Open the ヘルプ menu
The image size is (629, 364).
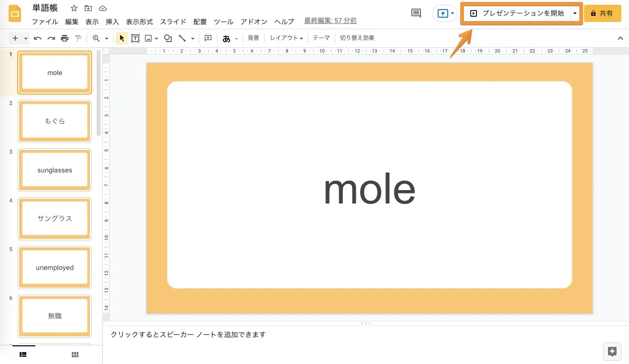(x=284, y=21)
